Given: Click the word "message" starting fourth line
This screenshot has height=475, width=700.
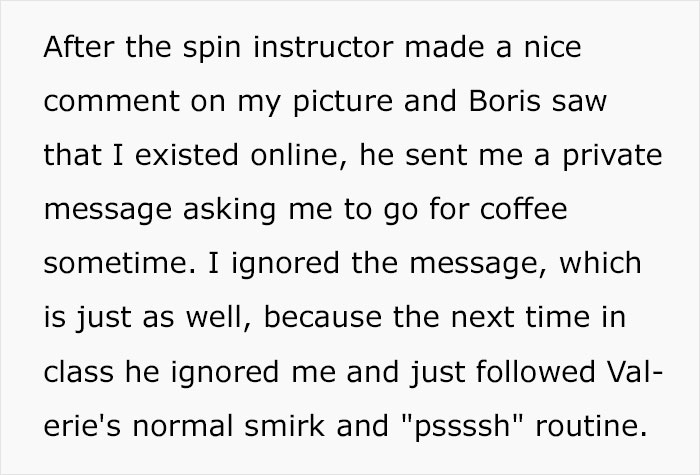Looking at the screenshot, I should pyautogui.click(x=108, y=211).
